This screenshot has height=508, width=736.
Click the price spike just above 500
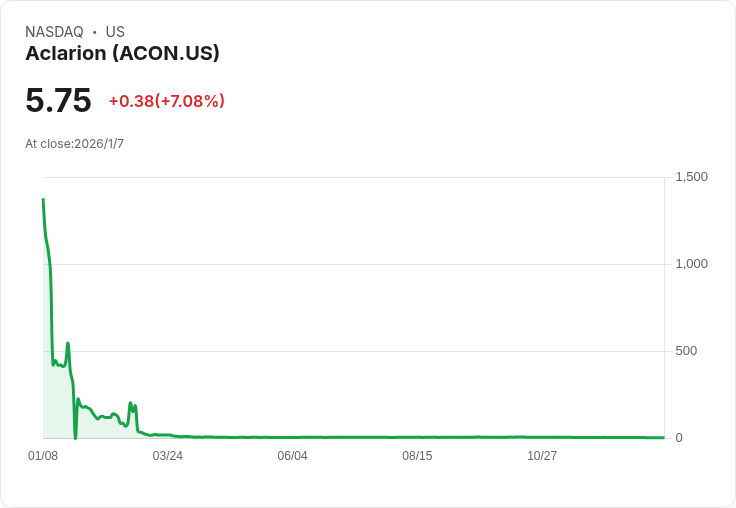click(68, 344)
